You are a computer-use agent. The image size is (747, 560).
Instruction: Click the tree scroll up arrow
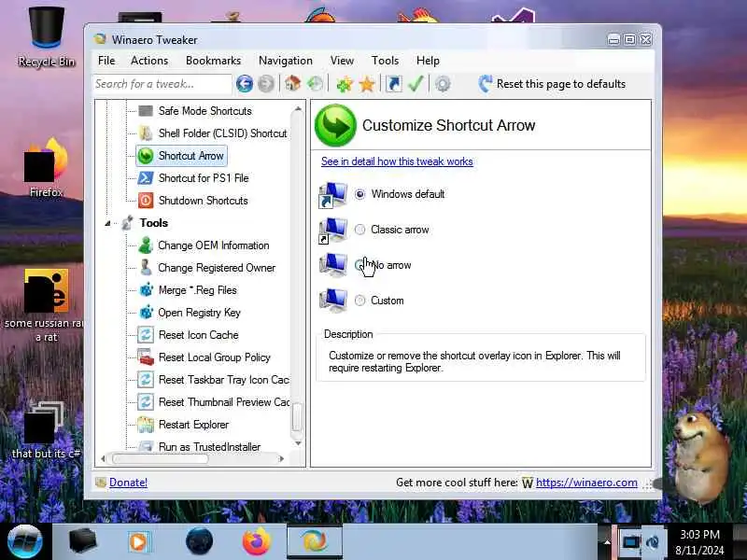298,109
